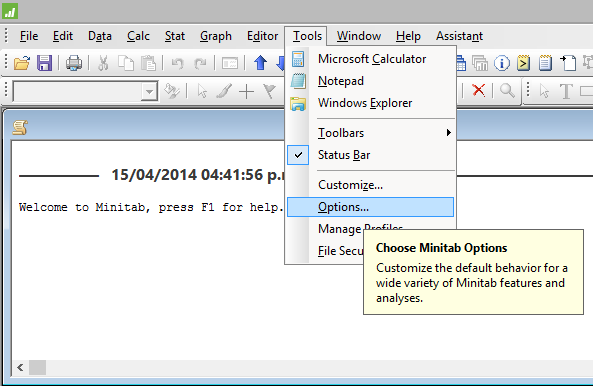This screenshot has height=386, width=593.
Task: Open the Assistant menu
Action: (x=459, y=36)
